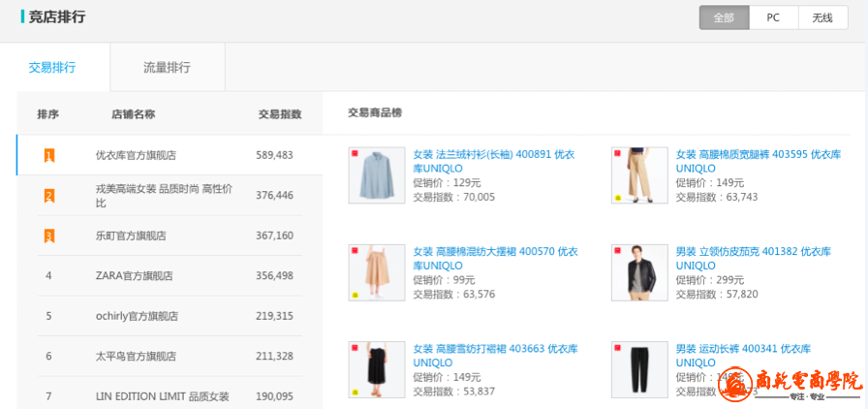Click the 交易指数 column header
The width and height of the screenshot is (868, 409).
280,114
